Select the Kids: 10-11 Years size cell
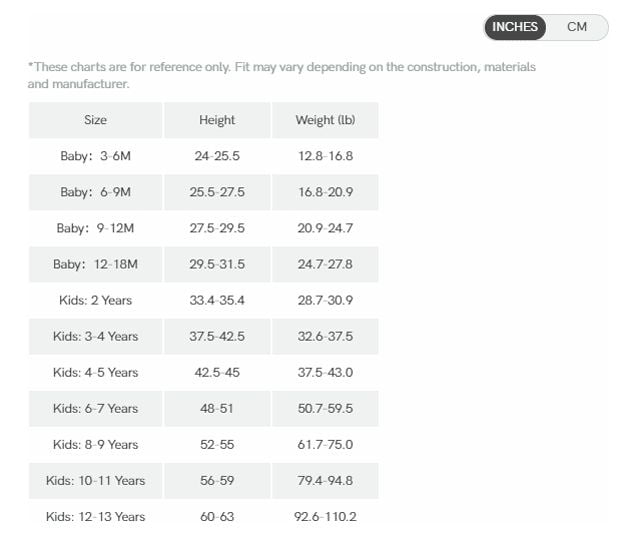This screenshot has height=536, width=636. coord(95,481)
